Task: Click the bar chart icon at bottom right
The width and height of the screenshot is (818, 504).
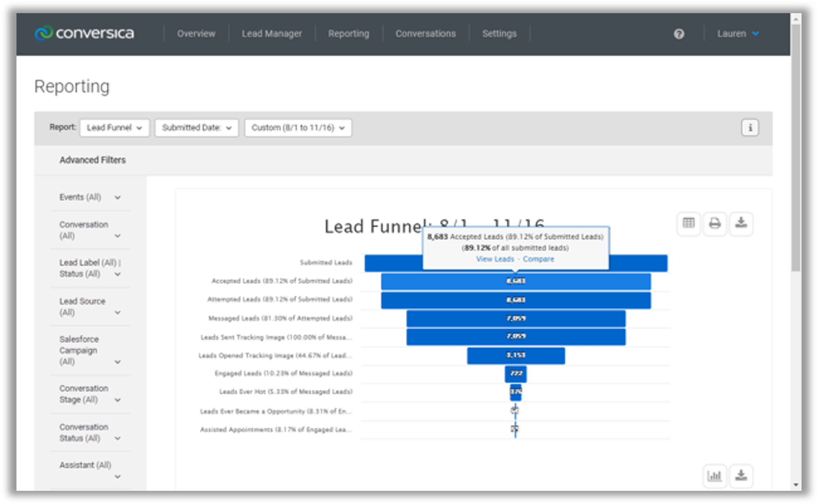Action: click(x=714, y=476)
